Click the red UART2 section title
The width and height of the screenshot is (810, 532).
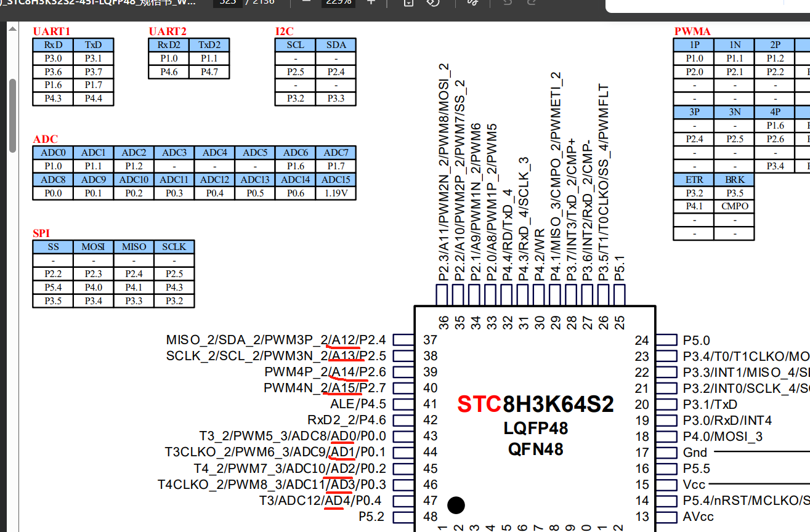[168, 31]
